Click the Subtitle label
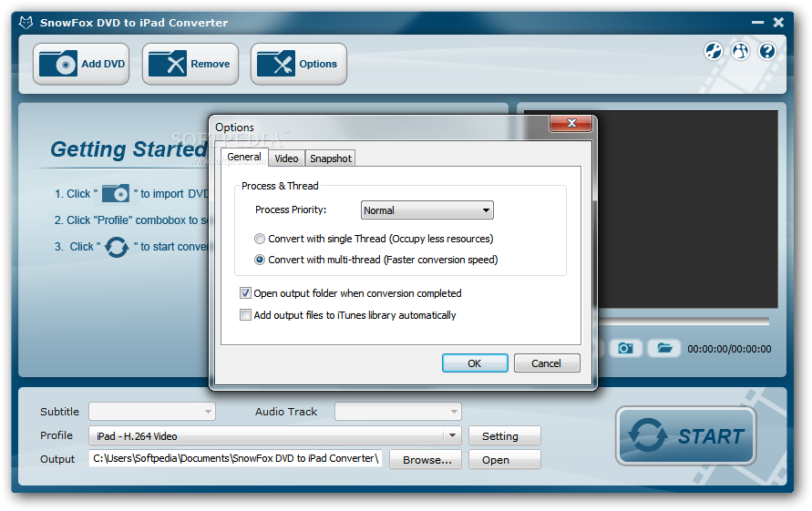Viewport: 812px width, 511px height. tap(59, 412)
